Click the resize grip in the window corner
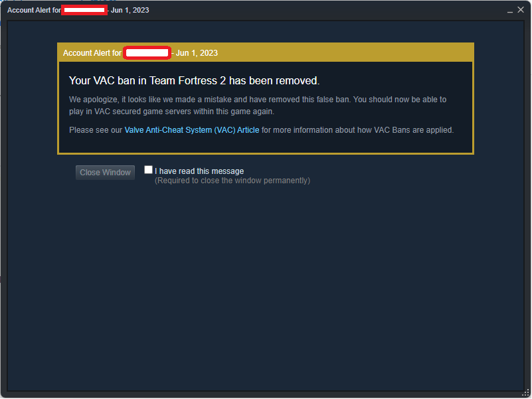Image resolution: width=532 pixels, height=399 pixels. pos(525,393)
